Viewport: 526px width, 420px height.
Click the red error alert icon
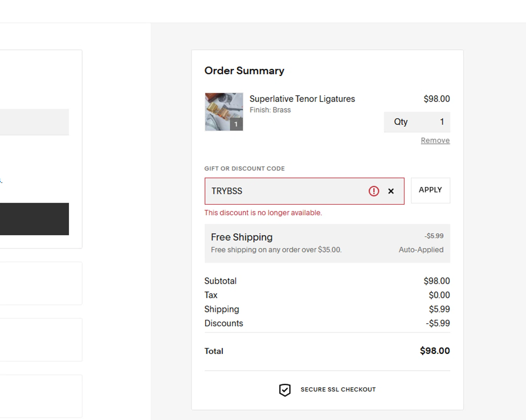[x=374, y=191]
